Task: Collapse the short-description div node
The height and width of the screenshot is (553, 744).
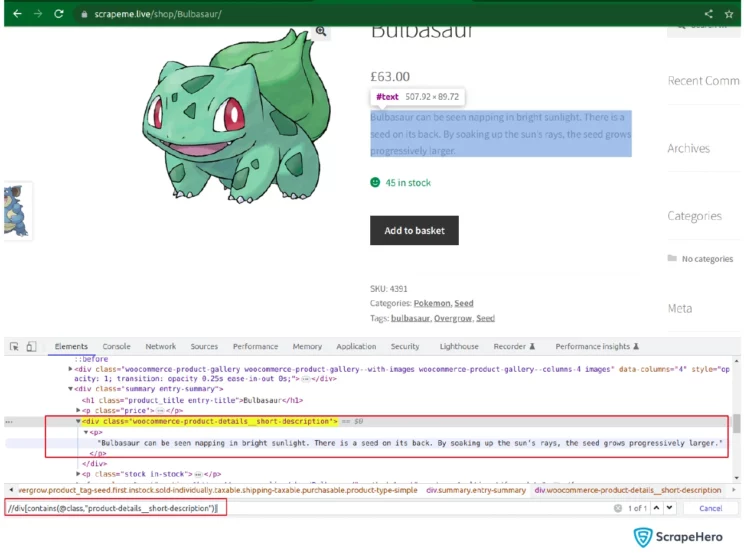Action: point(78,421)
